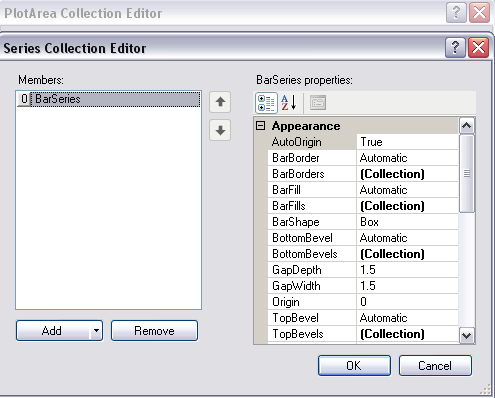Edit the BottomBevel value Automatic

(408, 238)
